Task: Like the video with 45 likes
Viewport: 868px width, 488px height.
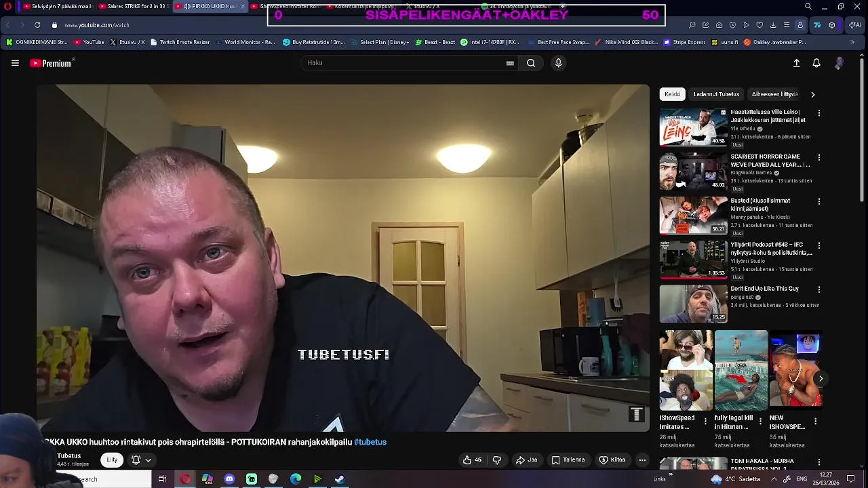Action: (x=472, y=460)
